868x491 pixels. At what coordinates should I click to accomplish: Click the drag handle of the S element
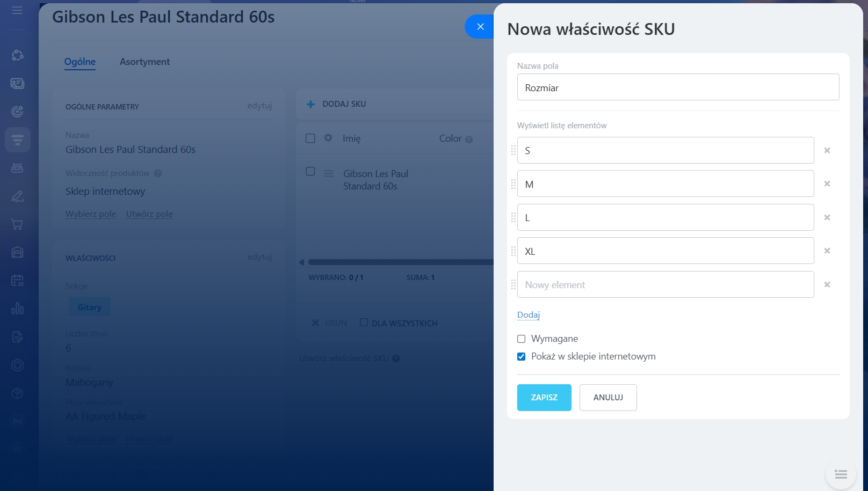(513, 150)
